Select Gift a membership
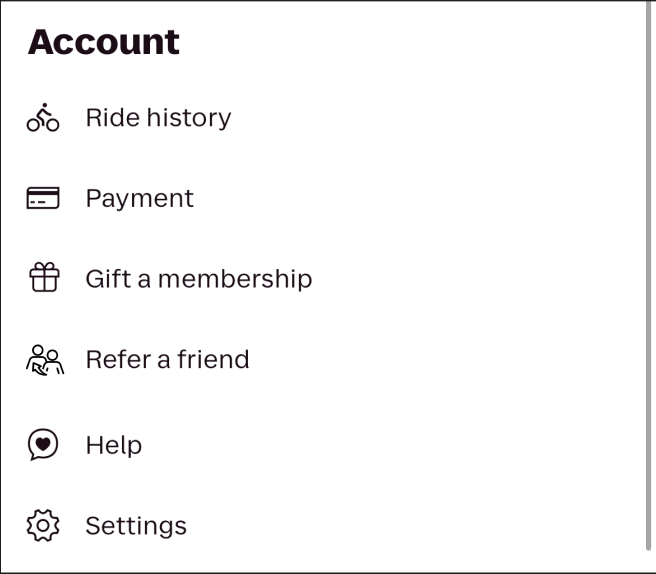 (199, 279)
